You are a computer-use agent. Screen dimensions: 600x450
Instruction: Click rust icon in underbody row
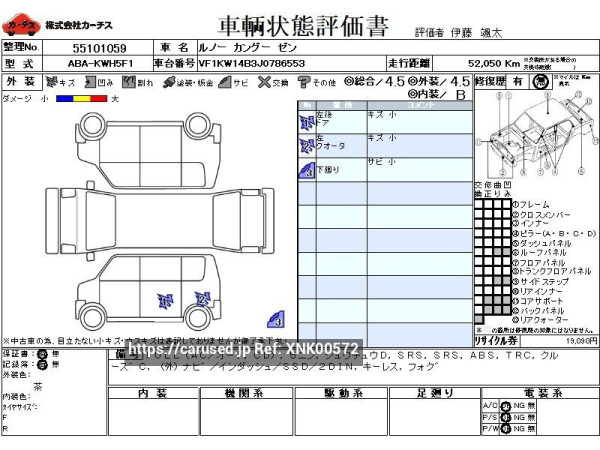306,170
